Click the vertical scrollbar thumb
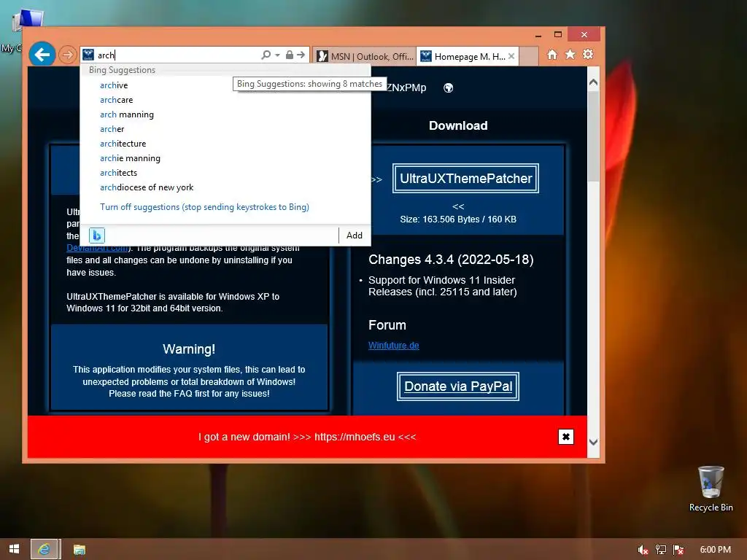This screenshot has width=747, height=560. tap(593, 136)
